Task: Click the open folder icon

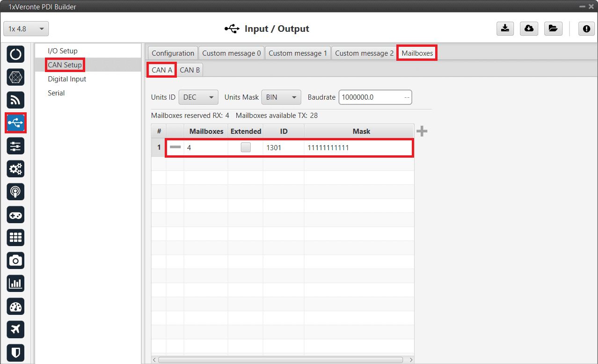Action: pos(553,29)
